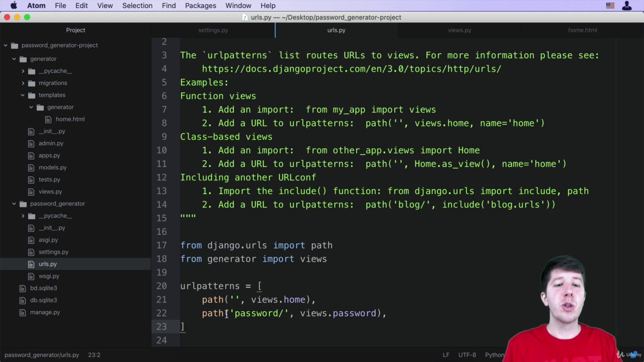Select the urls.py tab
The width and height of the screenshot is (644, 362).
tap(336, 30)
